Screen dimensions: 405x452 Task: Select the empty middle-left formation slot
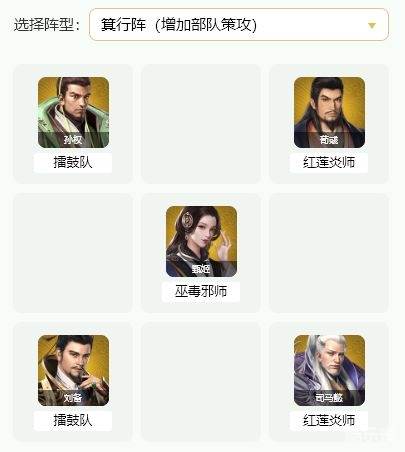click(73, 253)
